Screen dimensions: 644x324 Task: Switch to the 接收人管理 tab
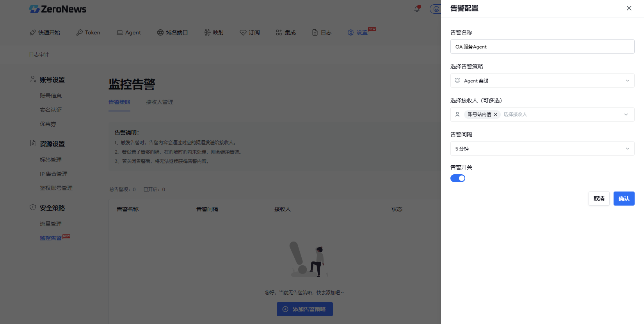point(159,102)
